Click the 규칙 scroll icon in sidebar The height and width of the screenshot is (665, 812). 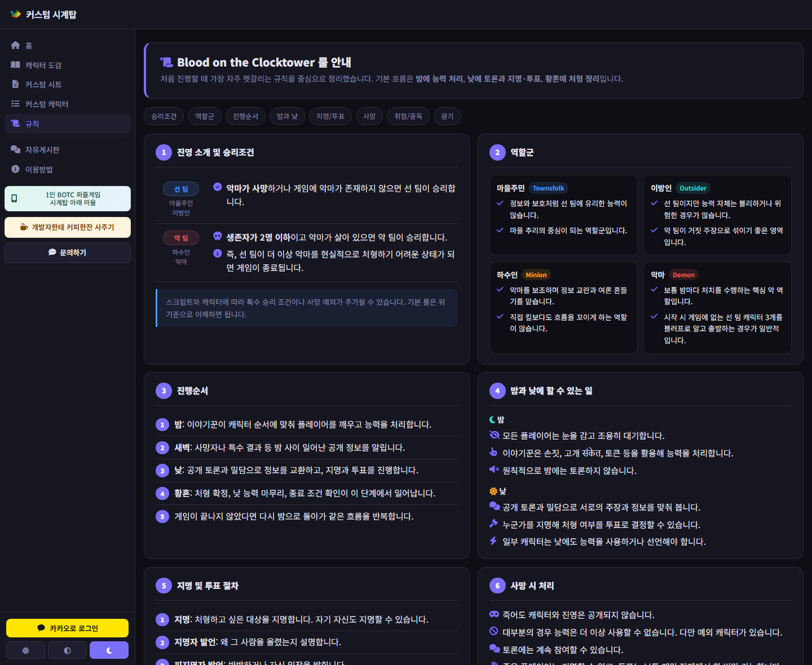[x=15, y=123]
